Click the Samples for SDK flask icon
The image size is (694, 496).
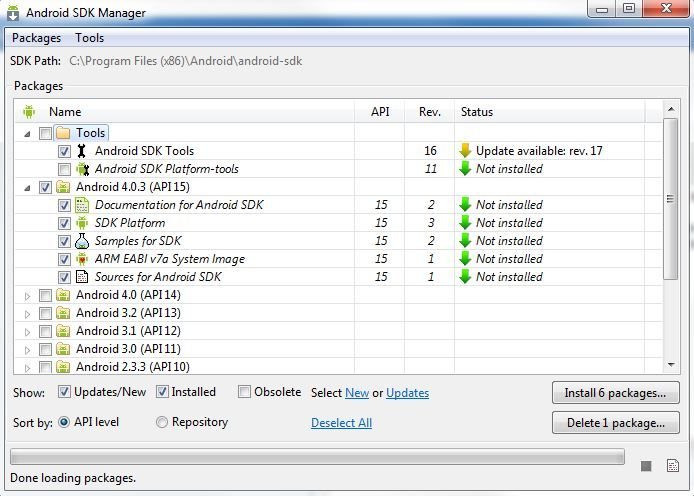click(x=82, y=241)
